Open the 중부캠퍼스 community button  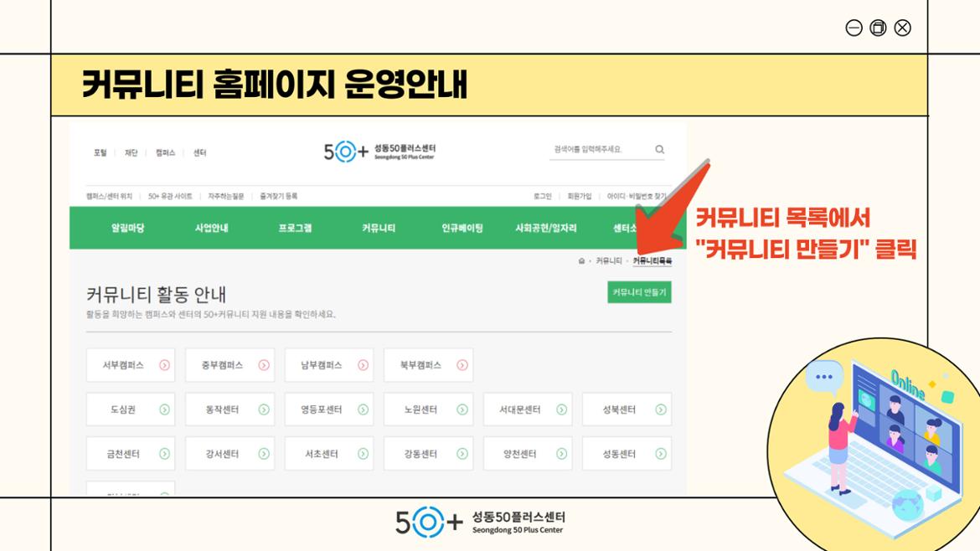229,365
